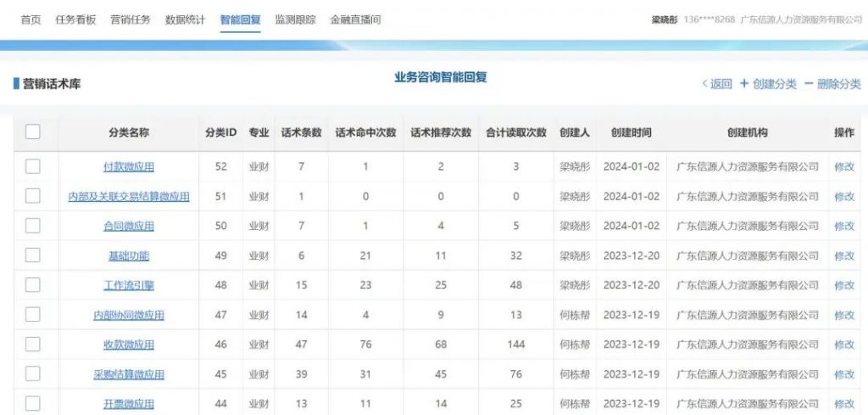Open the 内部及关联交易结算微应用 category link
Screen dimensions: 868x415
tap(129, 197)
